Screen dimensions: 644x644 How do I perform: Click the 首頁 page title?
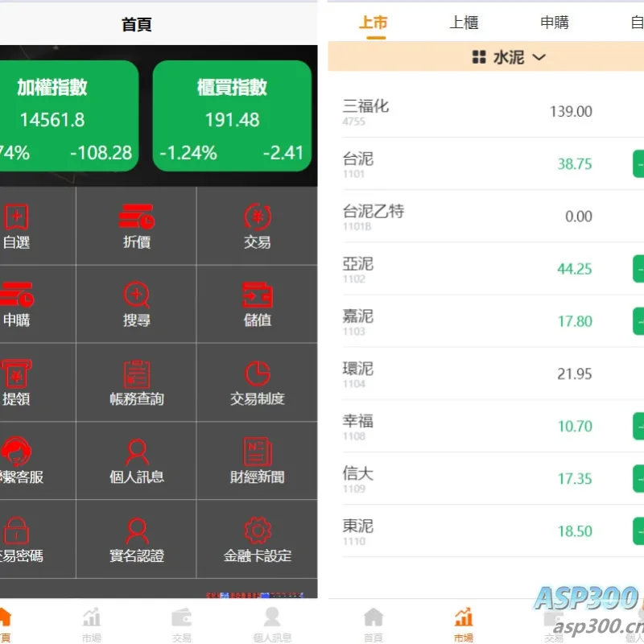(x=137, y=24)
